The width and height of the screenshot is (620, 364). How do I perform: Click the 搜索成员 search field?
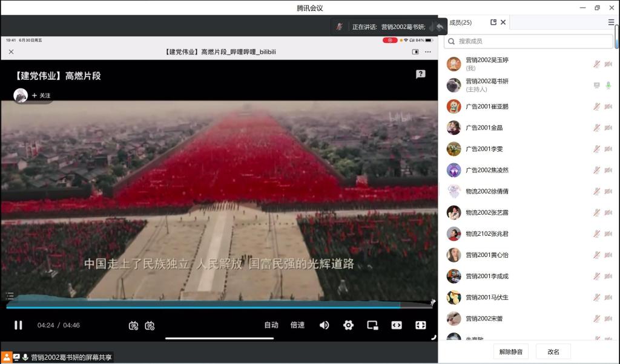coord(528,41)
